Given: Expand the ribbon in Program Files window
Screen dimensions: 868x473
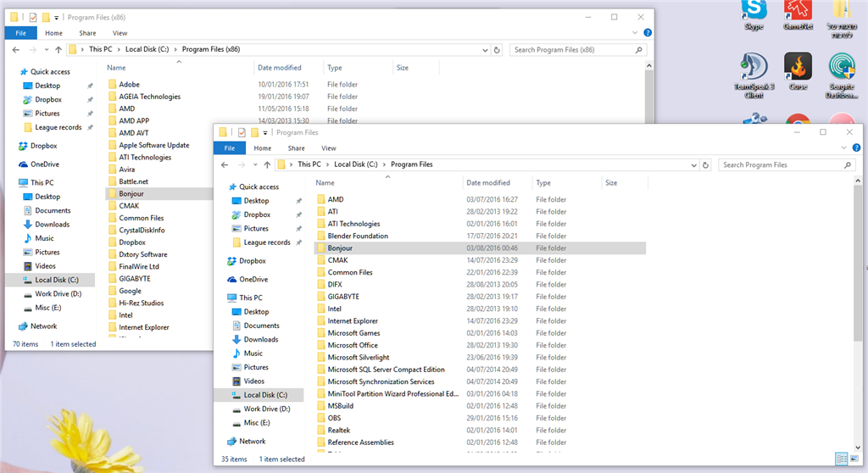Looking at the screenshot, I should click(843, 147).
